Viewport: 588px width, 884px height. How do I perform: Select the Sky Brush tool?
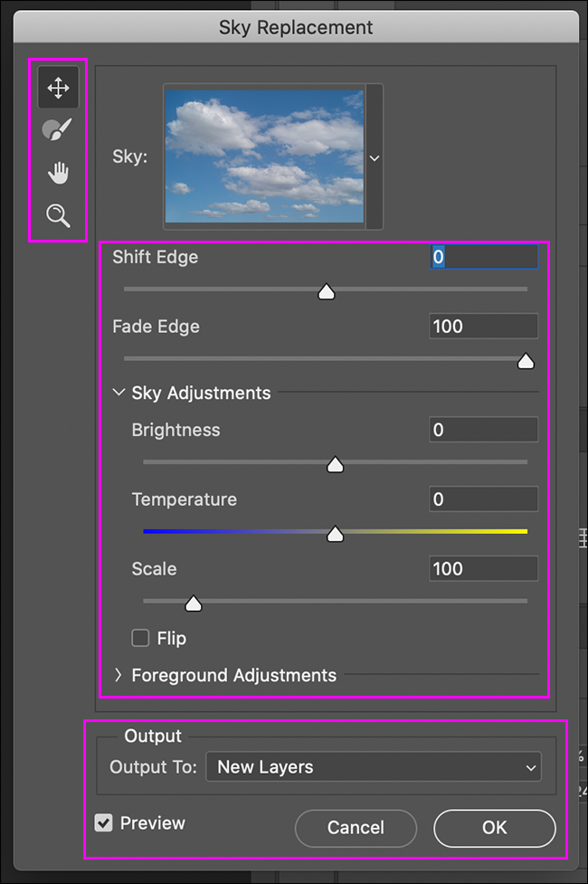59,130
